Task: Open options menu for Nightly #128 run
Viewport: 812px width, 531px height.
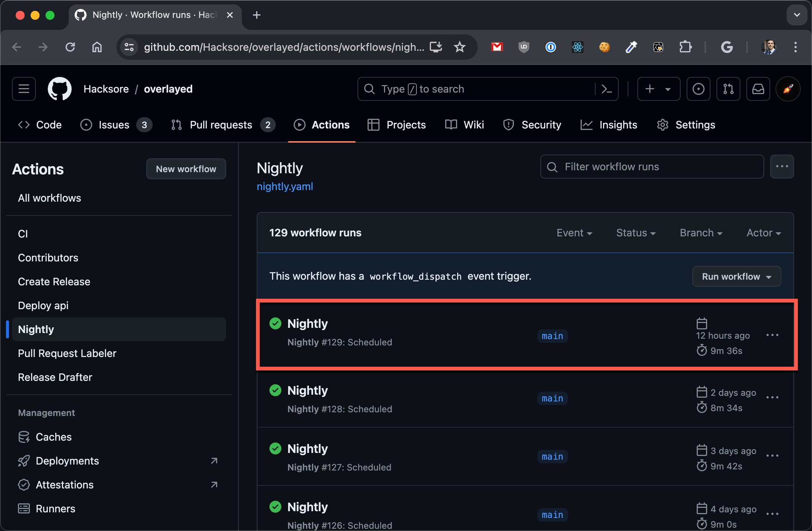Action: click(x=772, y=398)
